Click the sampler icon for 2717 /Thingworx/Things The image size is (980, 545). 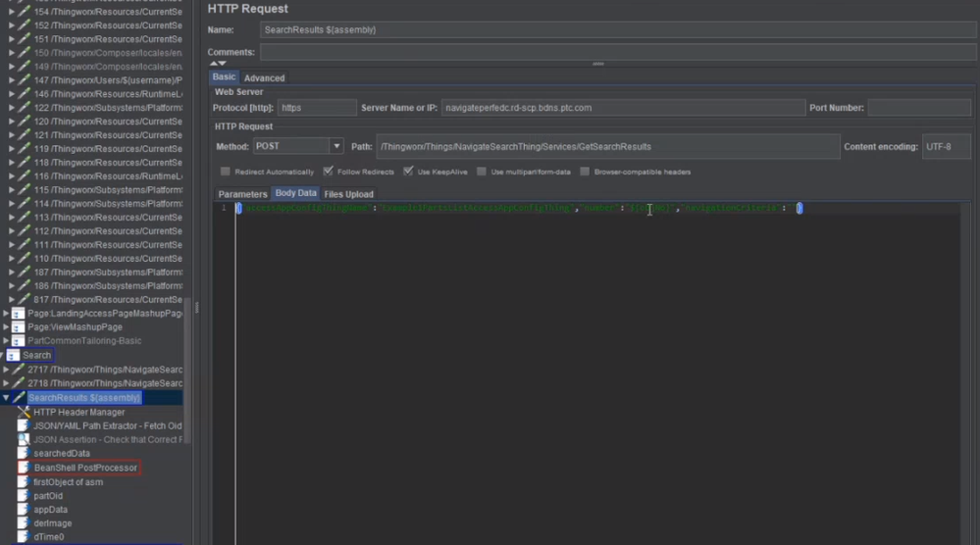coord(19,370)
